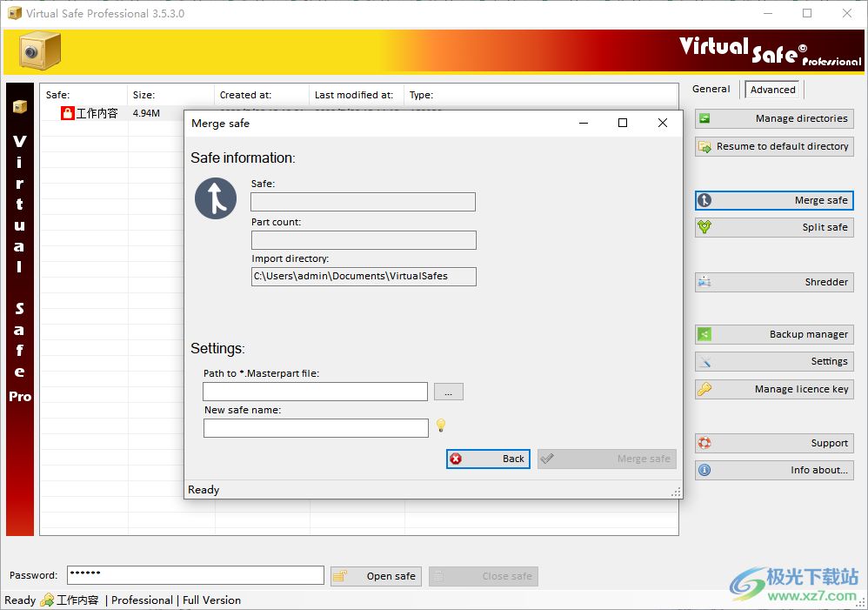
Task: Click the Password input field
Action: tap(196, 575)
